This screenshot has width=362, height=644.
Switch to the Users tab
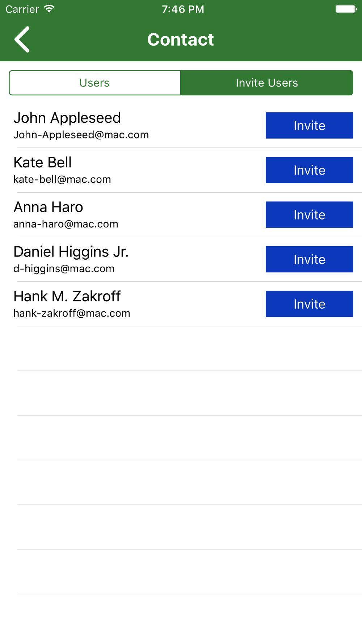point(94,83)
